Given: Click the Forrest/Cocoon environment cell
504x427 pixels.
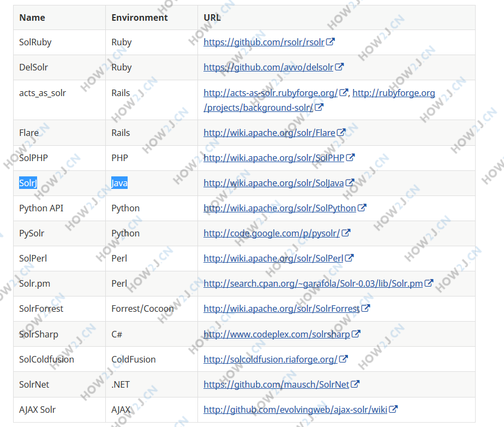Looking at the screenshot, I should tap(152, 309).
